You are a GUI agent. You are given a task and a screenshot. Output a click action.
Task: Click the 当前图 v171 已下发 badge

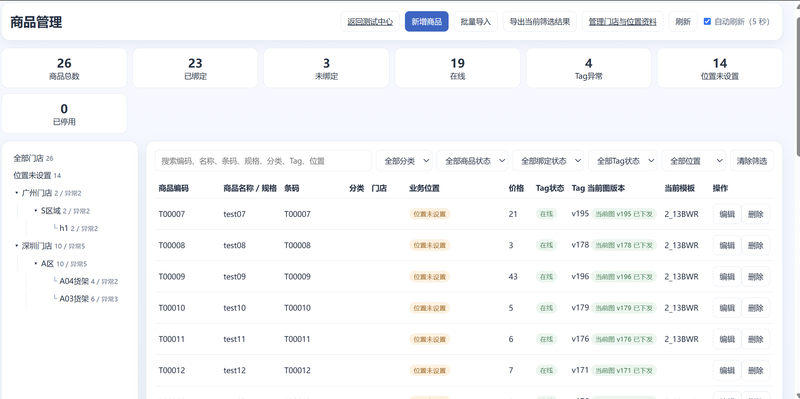click(x=624, y=370)
